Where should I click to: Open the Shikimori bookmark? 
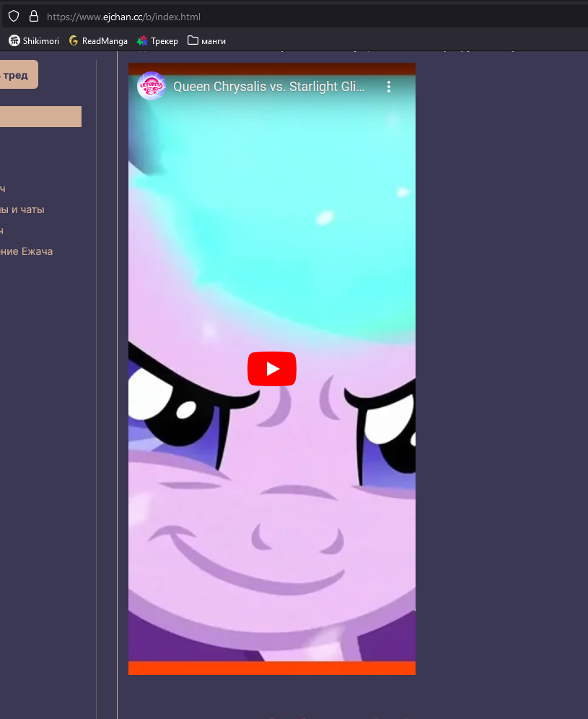click(x=34, y=41)
